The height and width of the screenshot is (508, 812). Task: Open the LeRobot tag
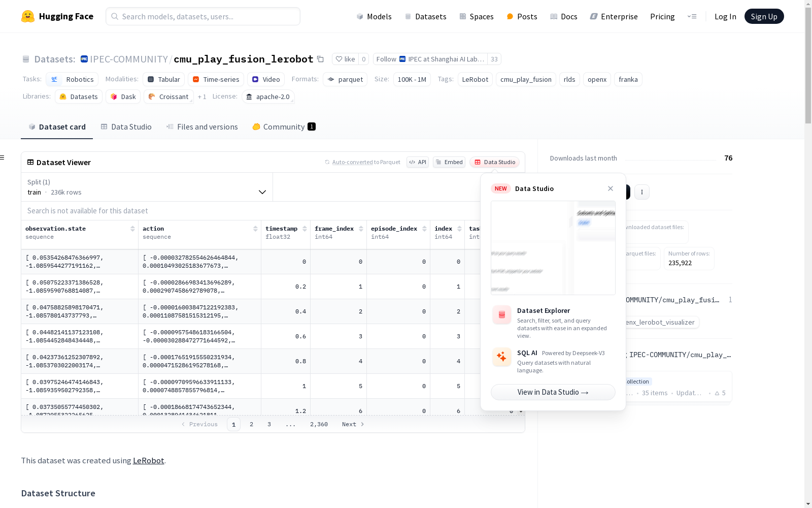pos(475,79)
